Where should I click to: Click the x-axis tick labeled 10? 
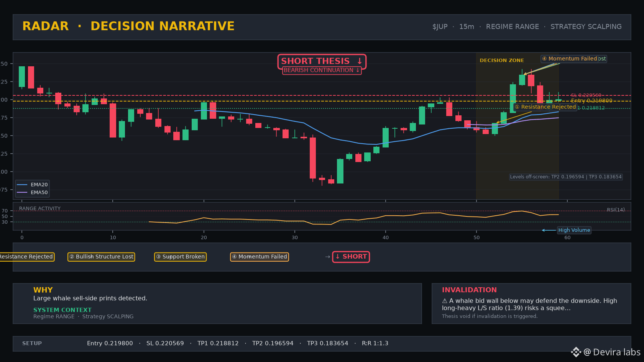coord(113,238)
